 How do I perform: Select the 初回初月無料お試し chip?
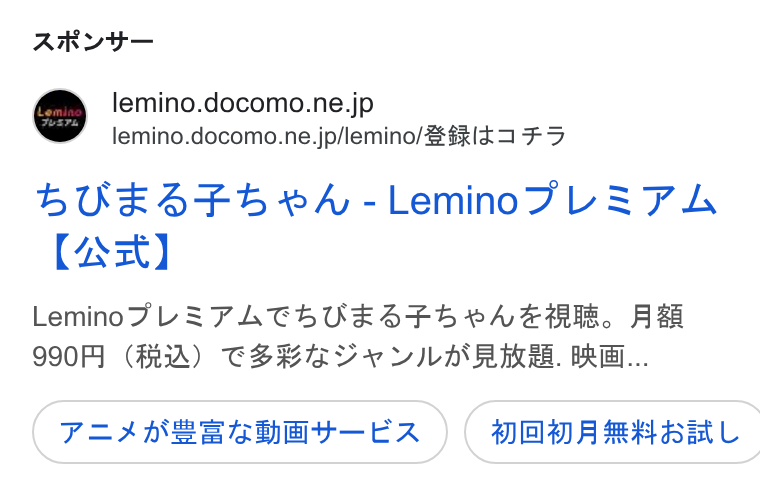(x=614, y=432)
